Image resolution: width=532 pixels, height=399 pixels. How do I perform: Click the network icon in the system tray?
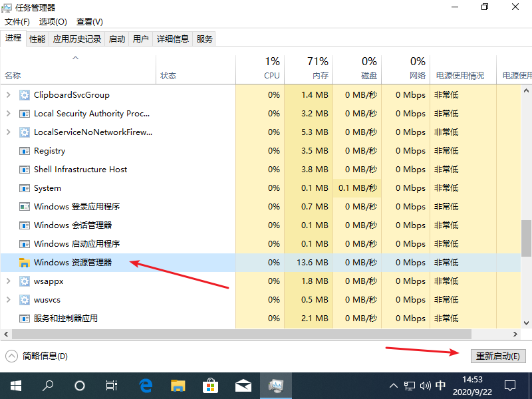point(409,385)
